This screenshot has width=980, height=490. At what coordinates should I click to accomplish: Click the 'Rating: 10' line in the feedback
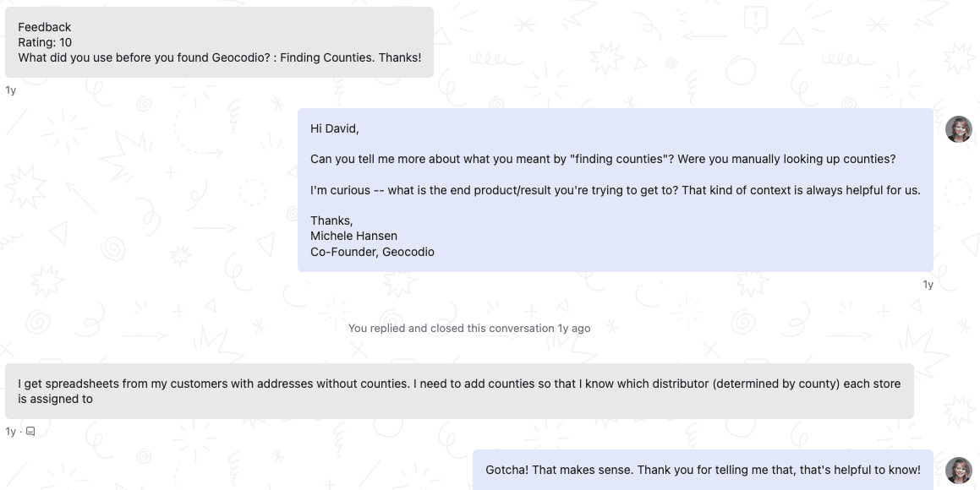[x=45, y=42]
